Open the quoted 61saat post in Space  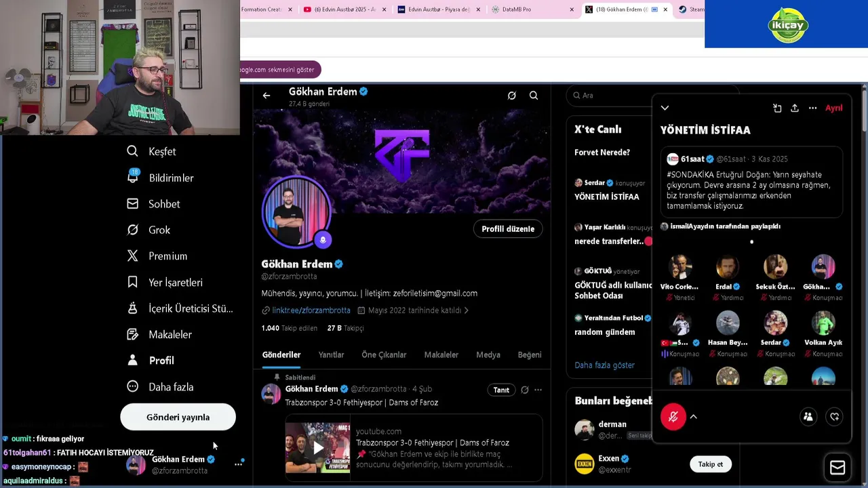point(752,182)
